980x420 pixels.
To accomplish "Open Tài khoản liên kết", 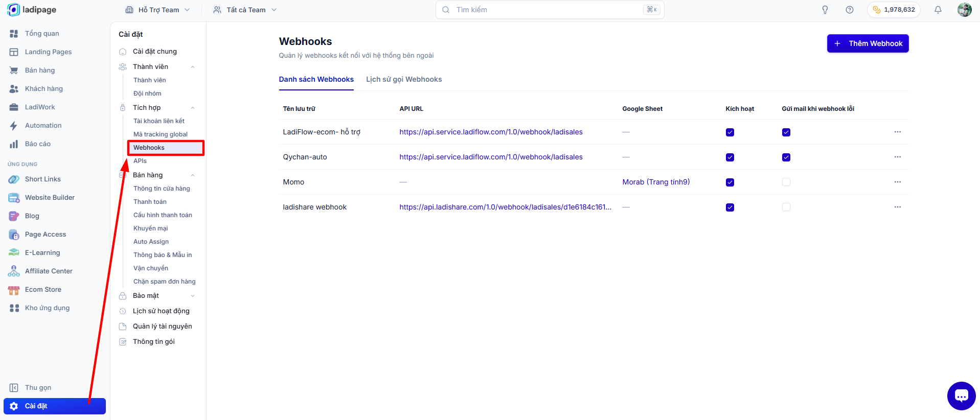I will pos(159,121).
